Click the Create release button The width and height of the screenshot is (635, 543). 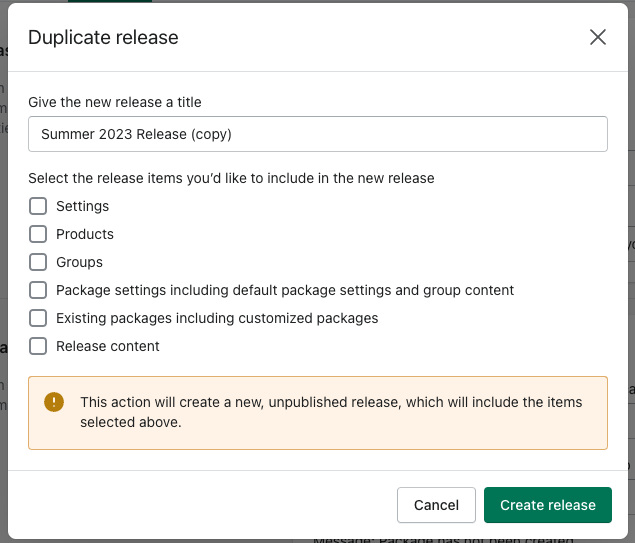click(548, 505)
